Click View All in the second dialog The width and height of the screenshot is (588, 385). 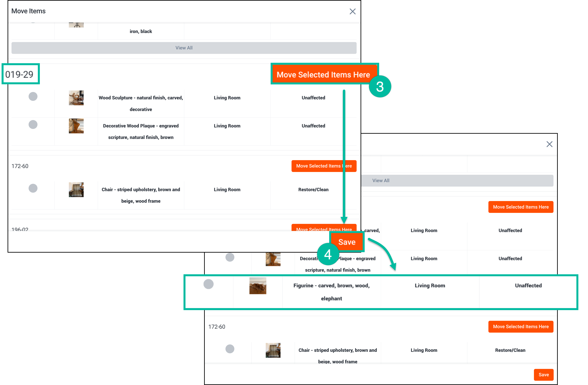point(457,181)
